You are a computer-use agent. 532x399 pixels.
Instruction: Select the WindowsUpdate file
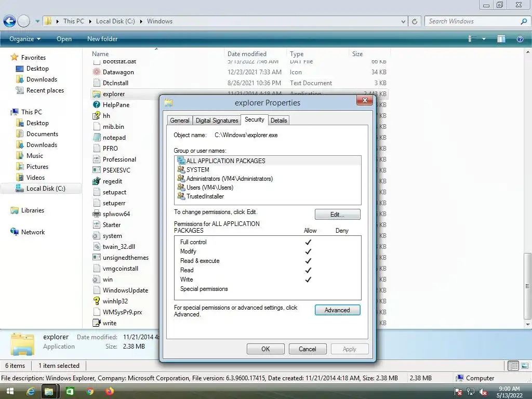(x=125, y=290)
